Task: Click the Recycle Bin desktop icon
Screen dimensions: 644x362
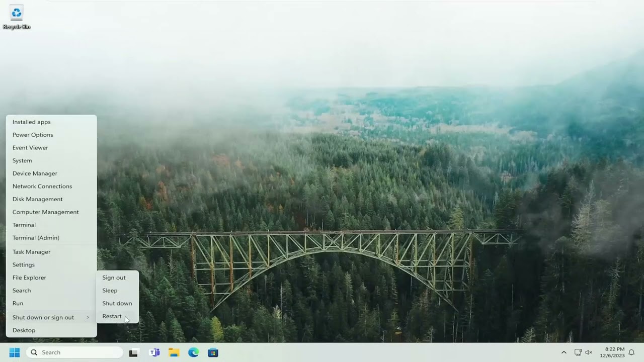Action: click(17, 17)
